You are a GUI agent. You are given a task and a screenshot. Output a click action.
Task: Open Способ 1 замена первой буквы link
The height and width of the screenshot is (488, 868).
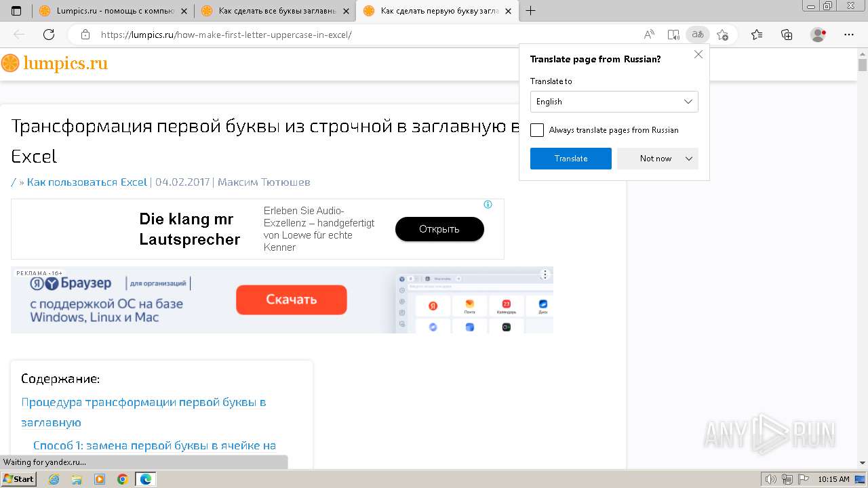(x=155, y=445)
